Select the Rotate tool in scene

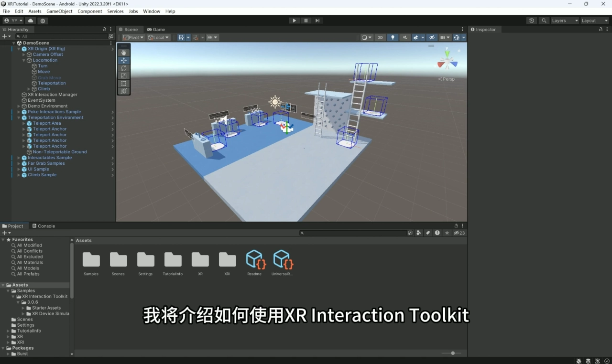[124, 68]
